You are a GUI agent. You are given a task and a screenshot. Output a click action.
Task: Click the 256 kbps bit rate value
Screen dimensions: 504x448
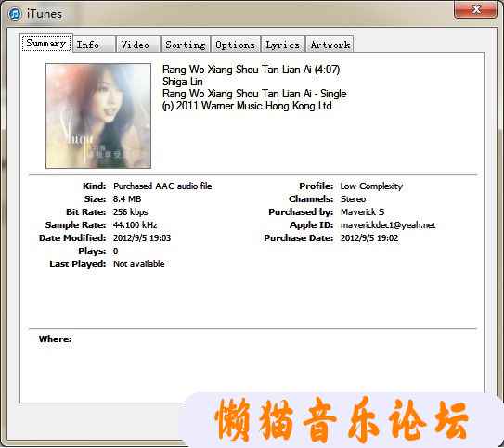pos(130,212)
